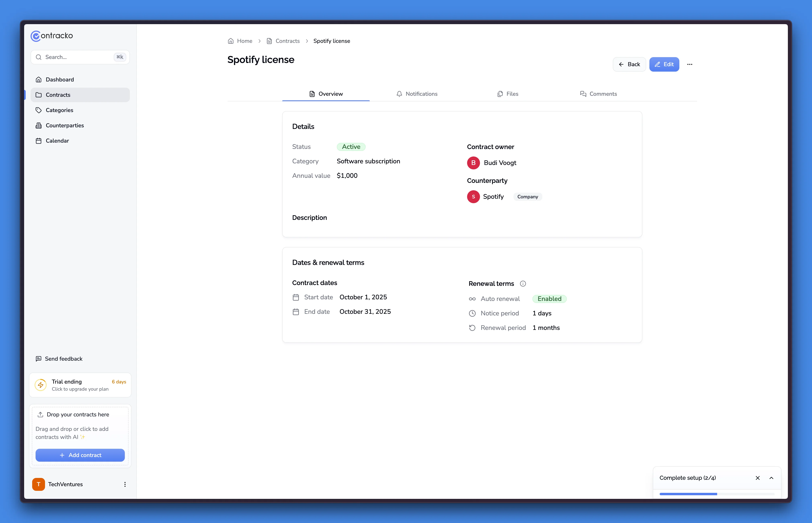Image resolution: width=812 pixels, height=523 pixels.
Task: Open Counterparties via the building icon
Action: click(x=39, y=125)
